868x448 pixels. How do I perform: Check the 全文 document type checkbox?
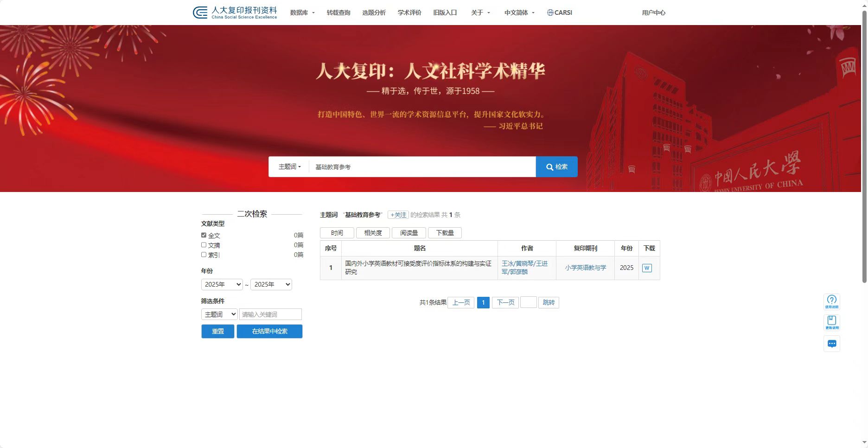pyautogui.click(x=204, y=235)
